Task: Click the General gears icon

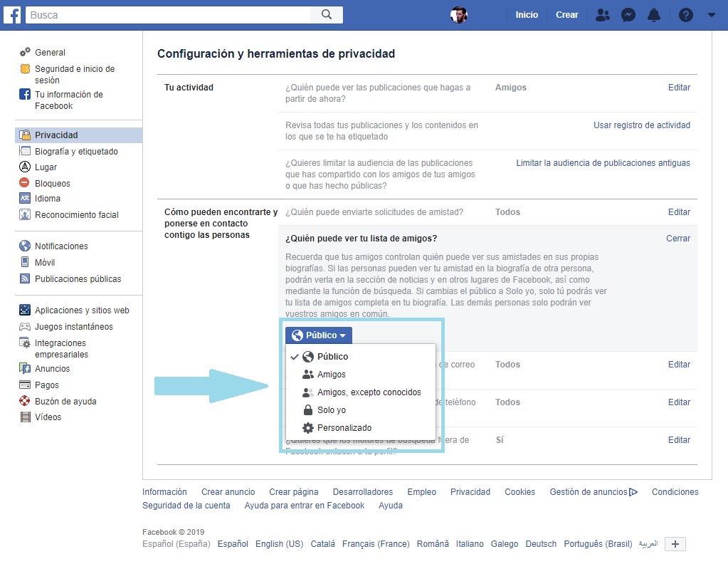Action: click(x=25, y=52)
